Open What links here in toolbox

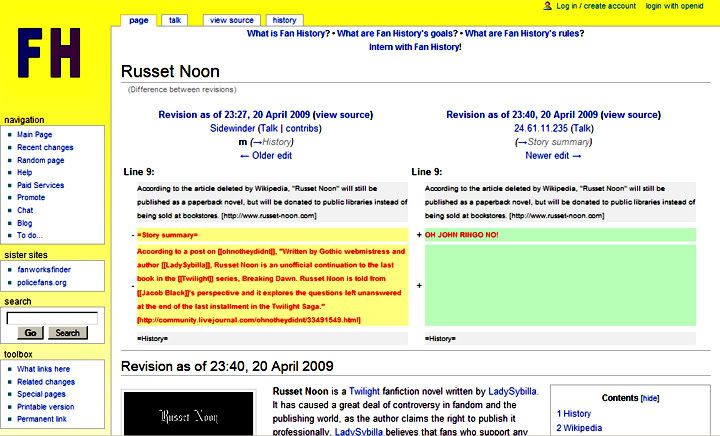(44, 369)
